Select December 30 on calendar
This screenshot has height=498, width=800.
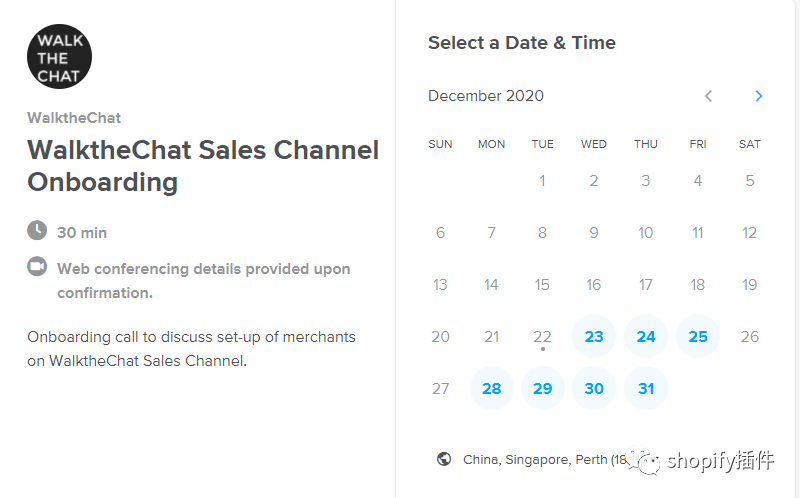(594, 388)
